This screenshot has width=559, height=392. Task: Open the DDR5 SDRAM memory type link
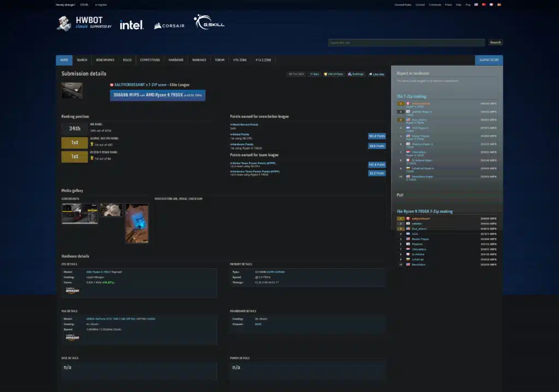tap(276, 272)
